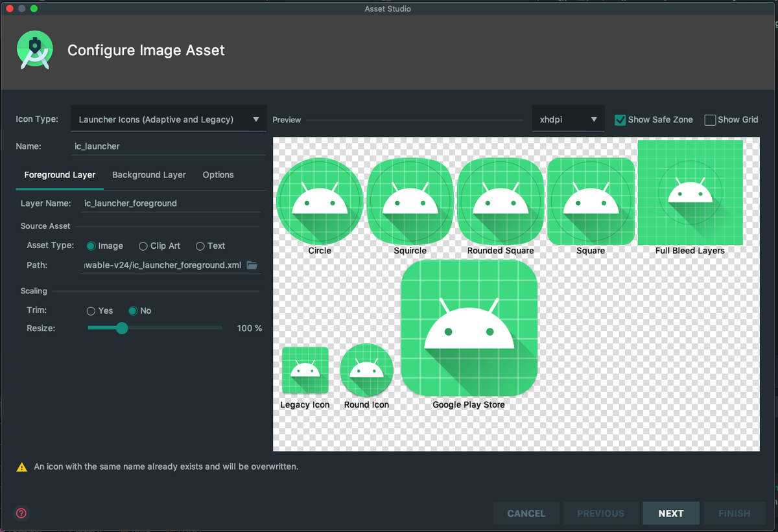Open the Icon Type dropdown
The width and height of the screenshot is (778, 532).
(x=168, y=119)
